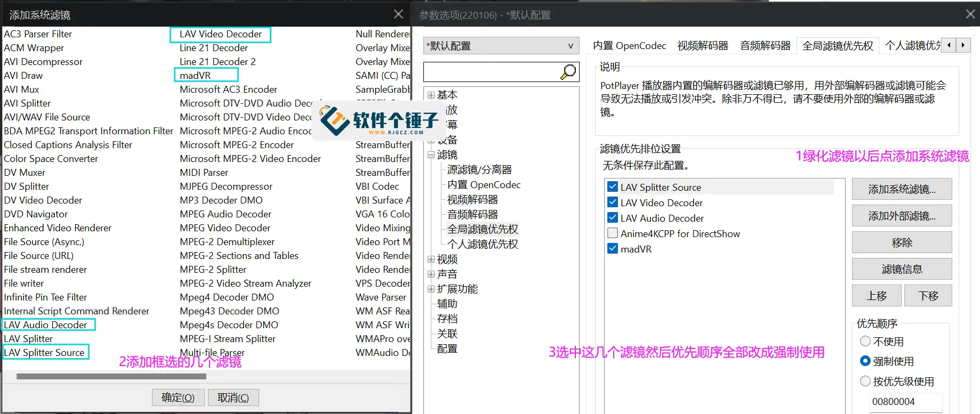The width and height of the screenshot is (980, 414).
Task: Select MIDI Parser entry
Action: pos(204,173)
